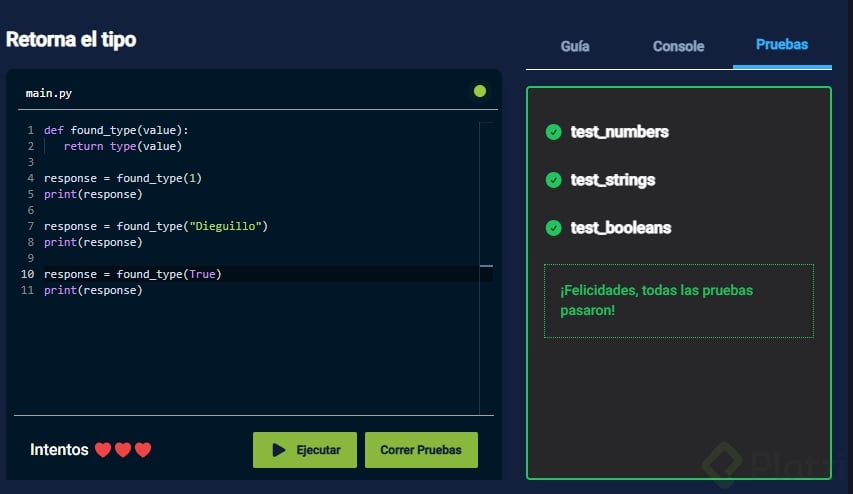The width and height of the screenshot is (853, 494).
Task: Click the test_strings green check icon
Action: [553, 180]
